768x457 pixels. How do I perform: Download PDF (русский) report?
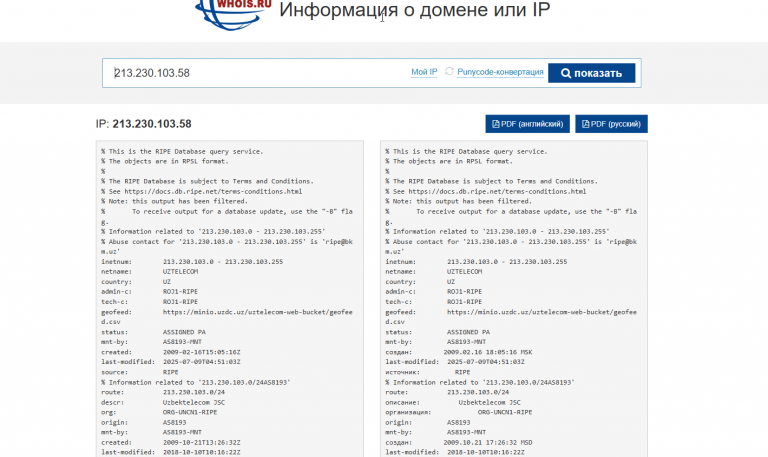[x=611, y=124]
